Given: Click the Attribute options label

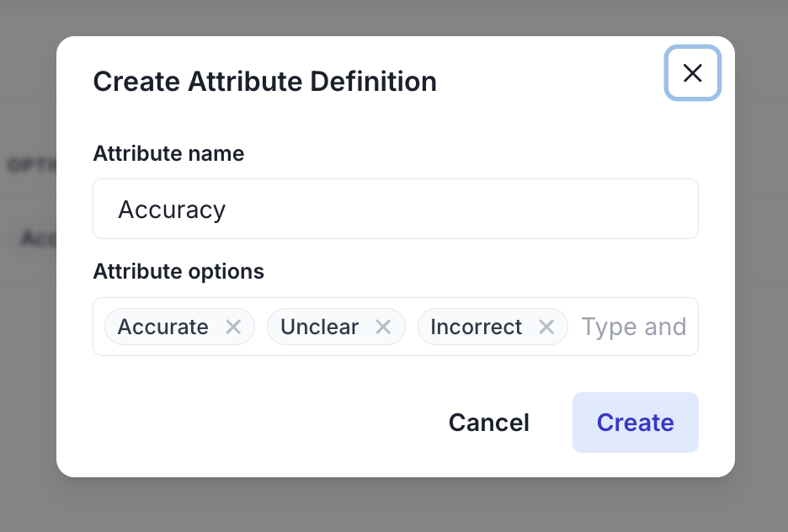Looking at the screenshot, I should 178,271.
